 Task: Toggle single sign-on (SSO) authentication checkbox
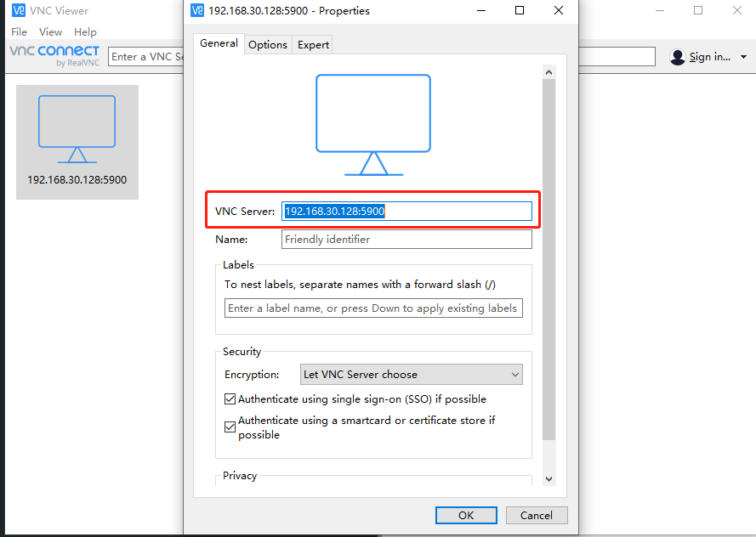[x=230, y=399]
